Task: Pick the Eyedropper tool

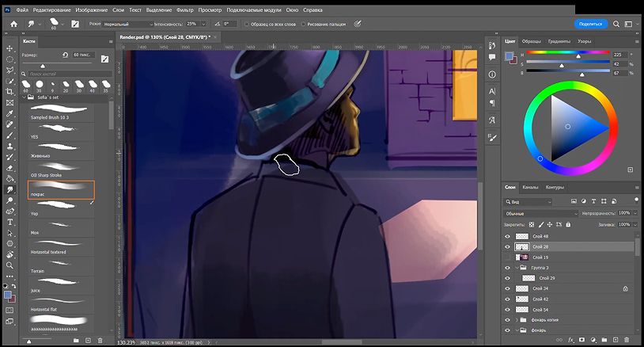Action: [9, 113]
